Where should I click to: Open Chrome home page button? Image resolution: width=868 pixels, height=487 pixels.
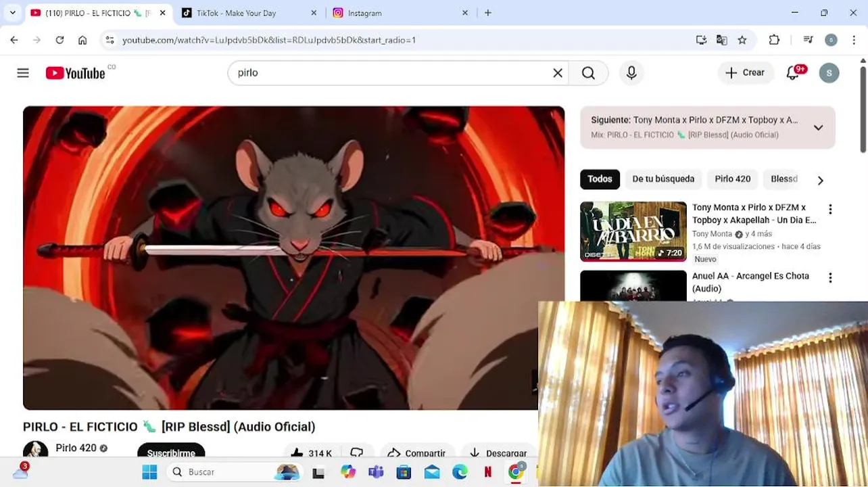pos(82,40)
